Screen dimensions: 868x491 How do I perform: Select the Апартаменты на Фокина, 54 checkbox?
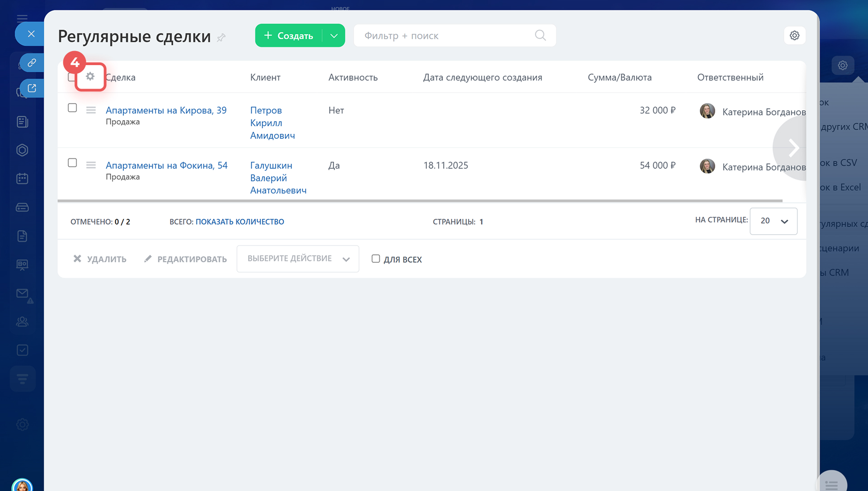(72, 163)
